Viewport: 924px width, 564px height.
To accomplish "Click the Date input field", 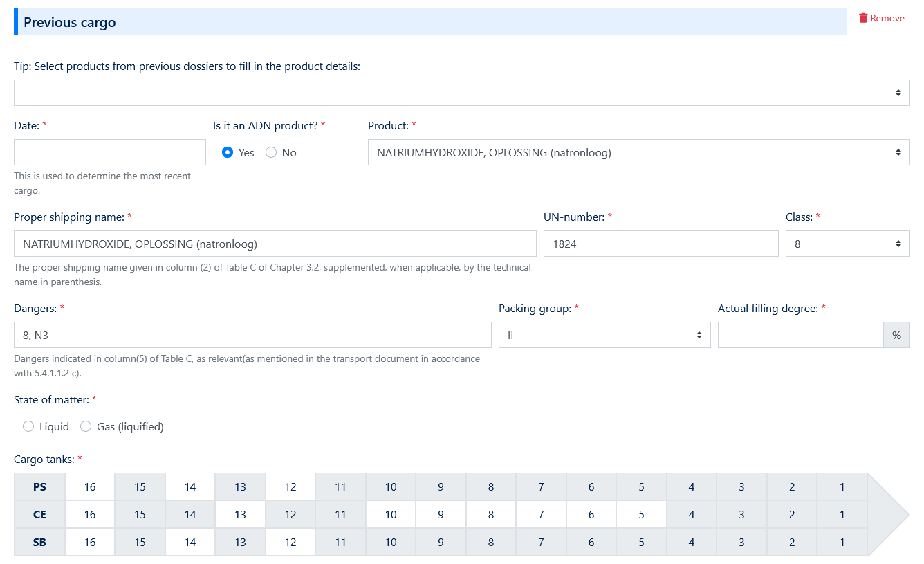I will (109, 152).
